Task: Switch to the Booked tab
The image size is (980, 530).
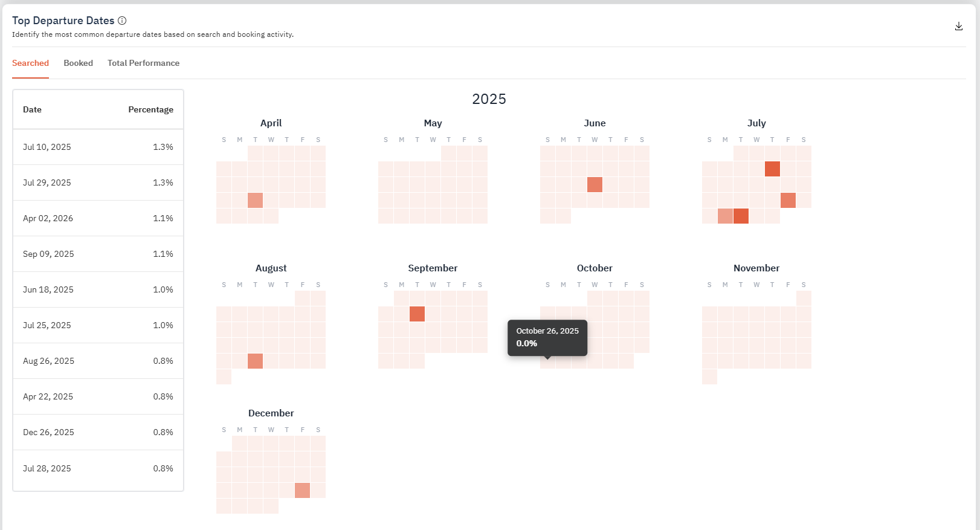Action: [78, 63]
